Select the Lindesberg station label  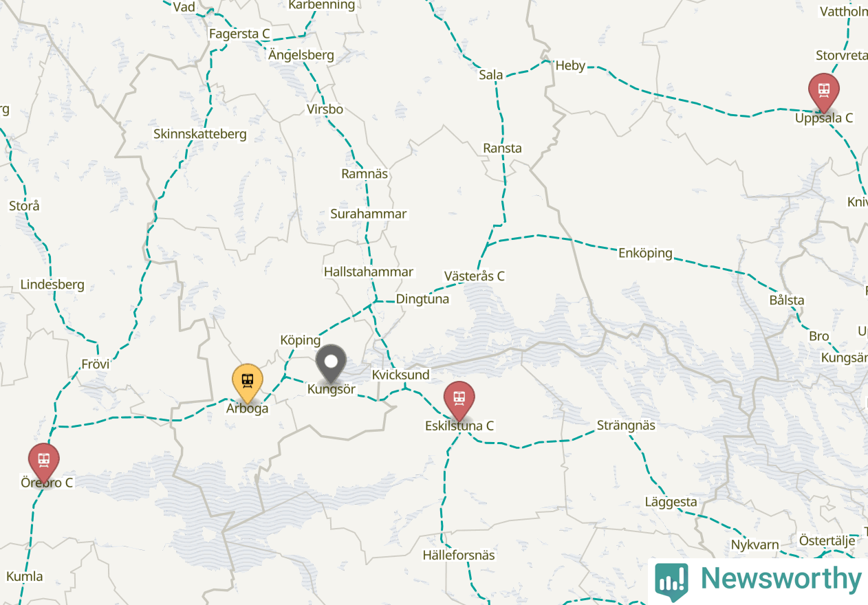pos(52,285)
